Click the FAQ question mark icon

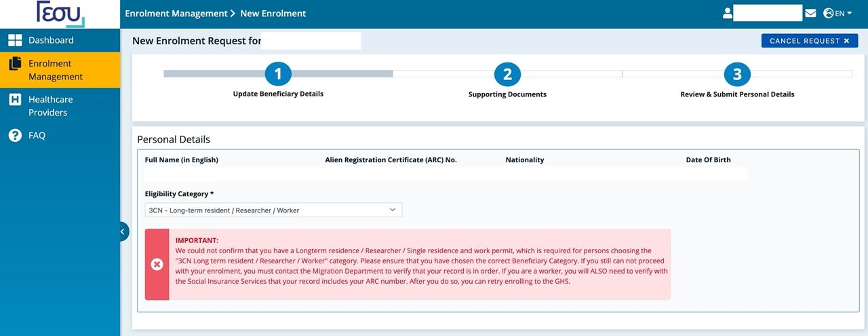tap(15, 136)
